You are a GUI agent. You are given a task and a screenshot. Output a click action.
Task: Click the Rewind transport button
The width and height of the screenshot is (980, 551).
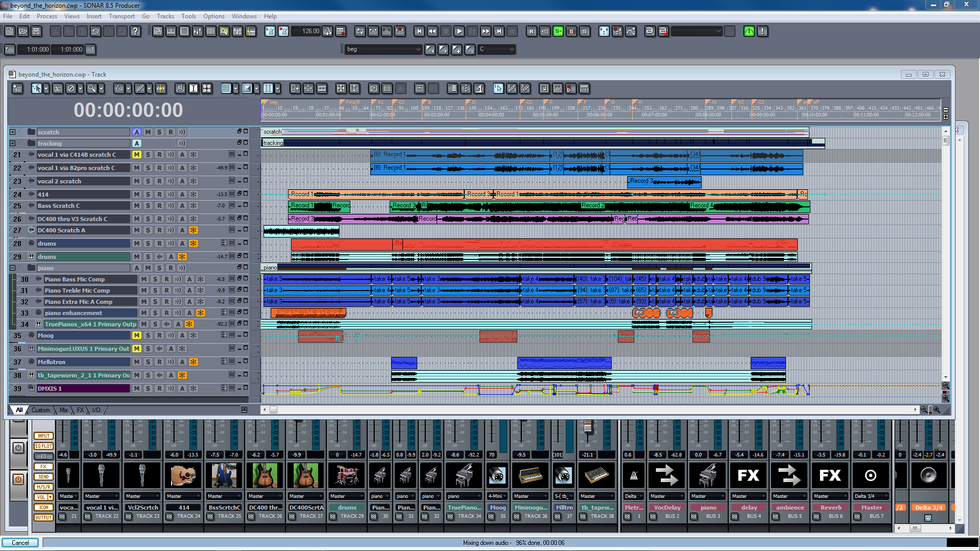432,32
